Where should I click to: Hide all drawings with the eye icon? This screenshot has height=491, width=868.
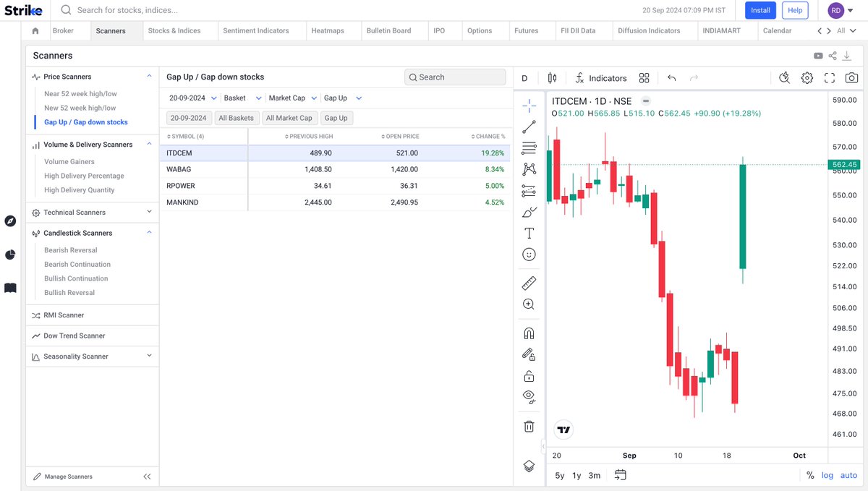[528, 396]
